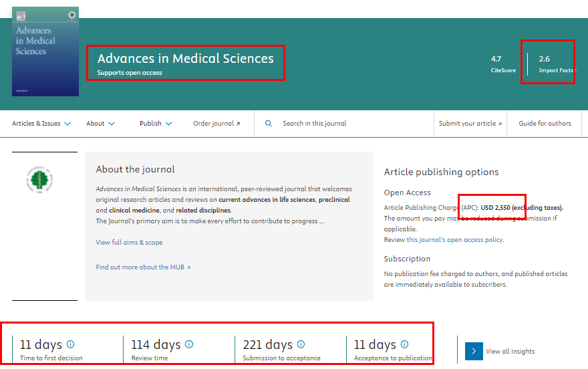The width and height of the screenshot is (588, 369).
Task: Click the blue arrow View all insights icon
Action: (474, 351)
